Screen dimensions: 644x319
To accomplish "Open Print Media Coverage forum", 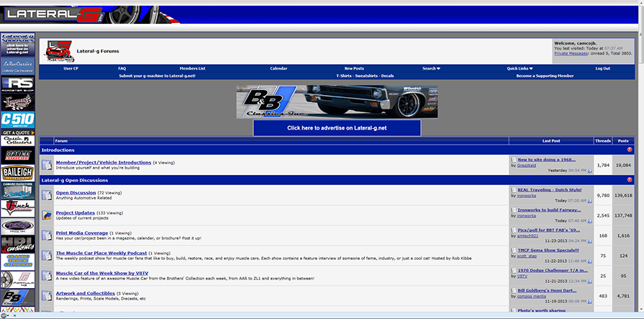I will click(82, 233).
